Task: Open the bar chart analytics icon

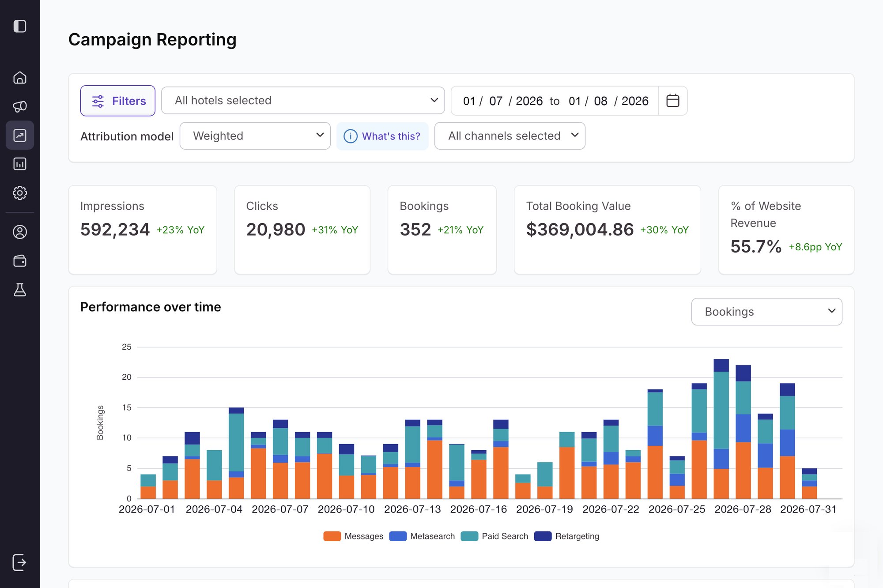Action: 20,164
